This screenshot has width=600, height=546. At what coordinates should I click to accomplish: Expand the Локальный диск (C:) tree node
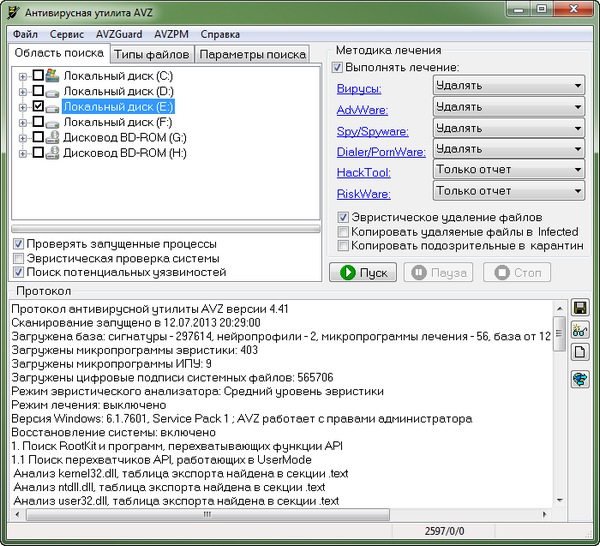[23, 76]
